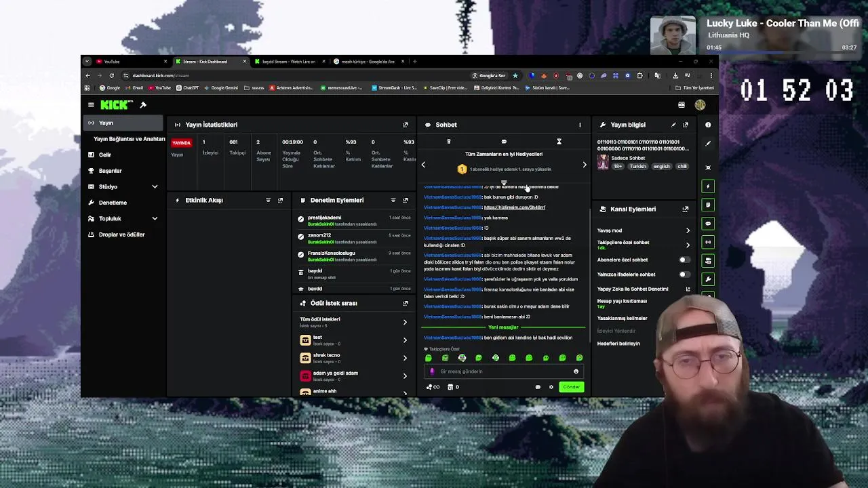Image resolution: width=868 pixels, height=488 pixels.
Task: Pop out the Denetim Eylemleri panel
Action: pyautogui.click(x=406, y=201)
